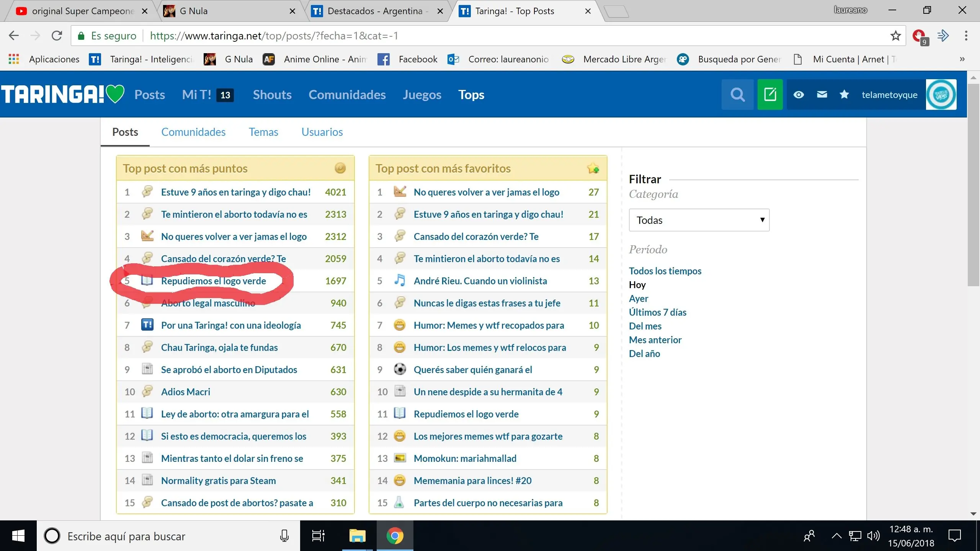
Task: Click the star favorites icon in header
Action: click(844, 95)
